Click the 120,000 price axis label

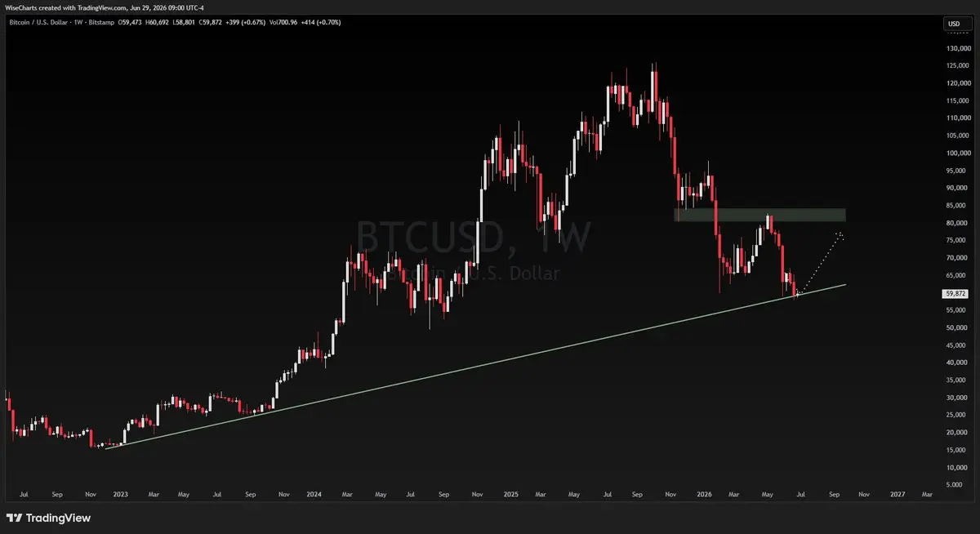click(957, 83)
